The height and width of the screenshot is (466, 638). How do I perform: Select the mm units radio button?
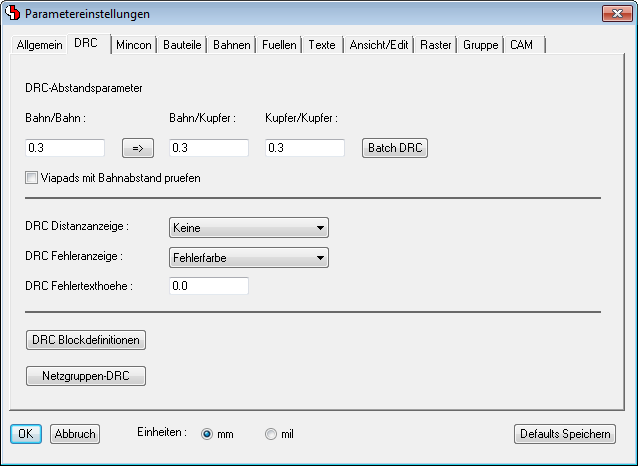208,434
